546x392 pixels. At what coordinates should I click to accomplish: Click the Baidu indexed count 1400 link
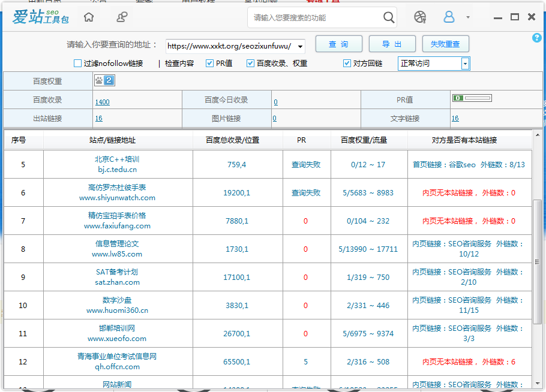click(x=103, y=102)
